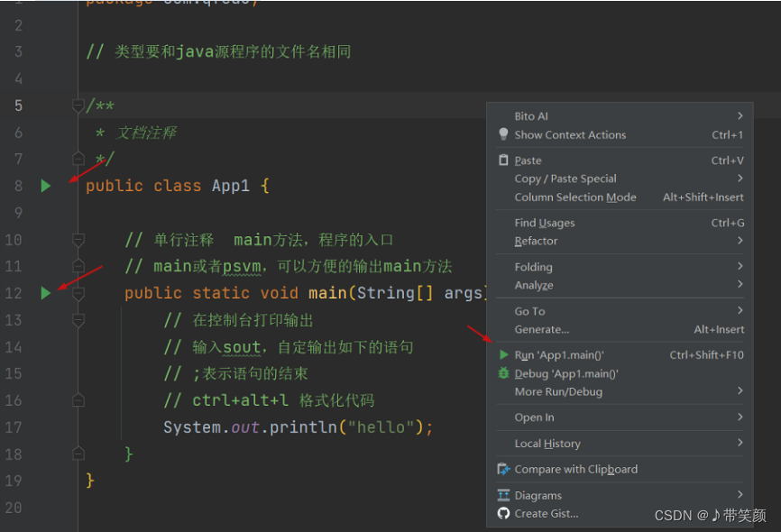
Task: Click the Create Gist GitHub icon
Action: click(504, 513)
